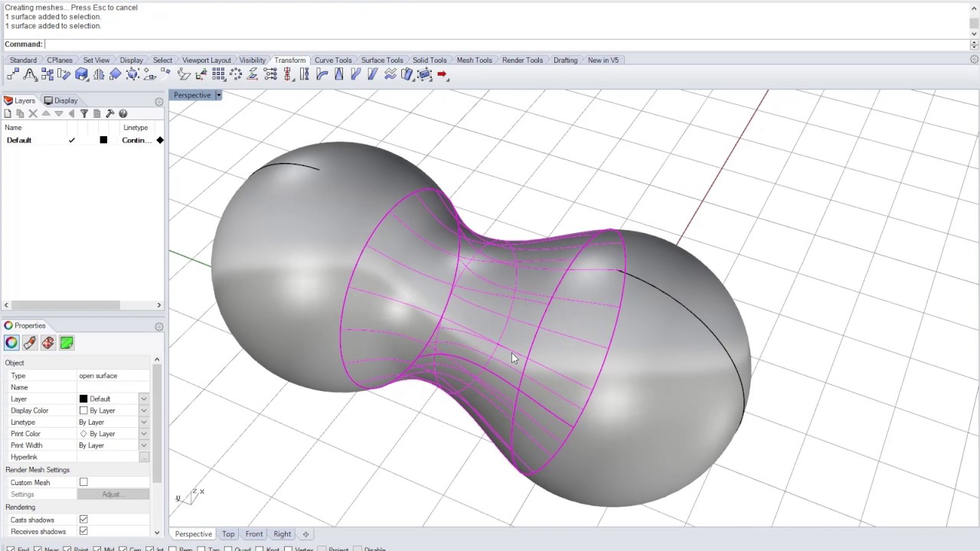
Task: Open Properties panel gear options
Action: [159, 326]
